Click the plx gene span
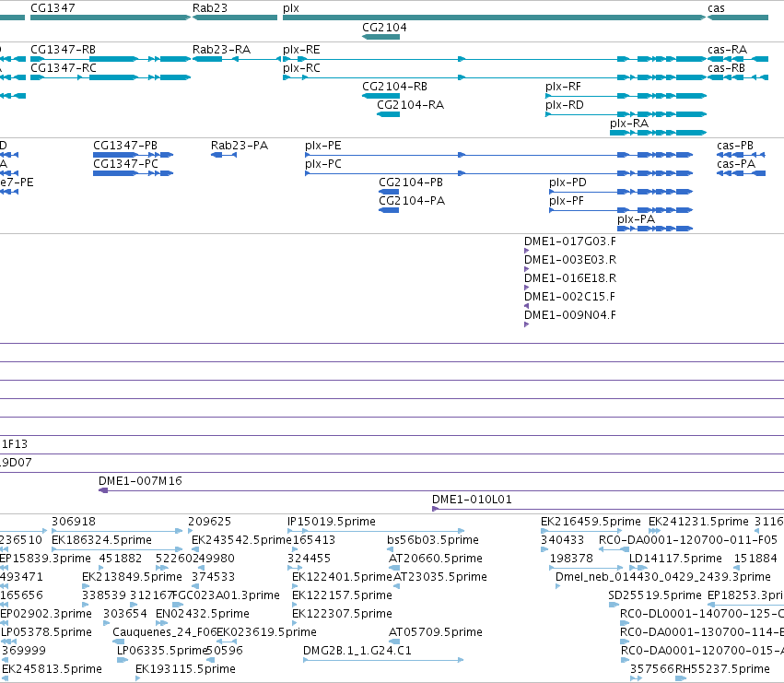This screenshot has width=784, height=683. click(494, 18)
